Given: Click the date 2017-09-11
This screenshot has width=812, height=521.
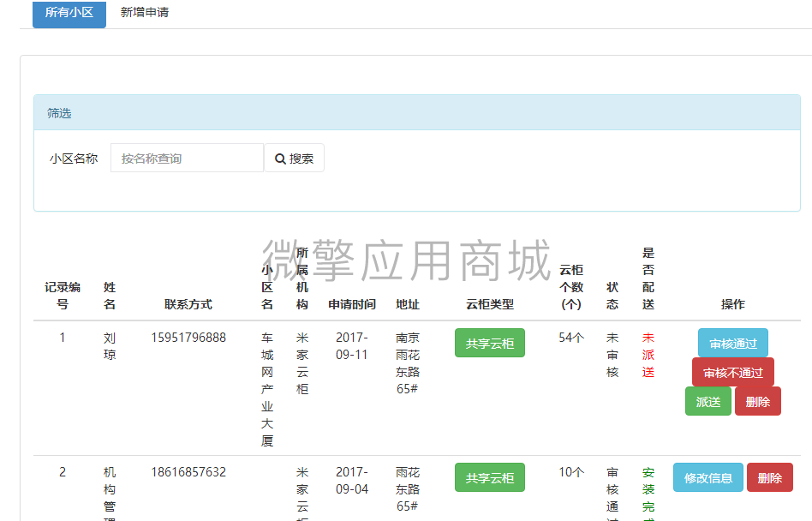Looking at the screenshot, I should (x=352, y=346).
